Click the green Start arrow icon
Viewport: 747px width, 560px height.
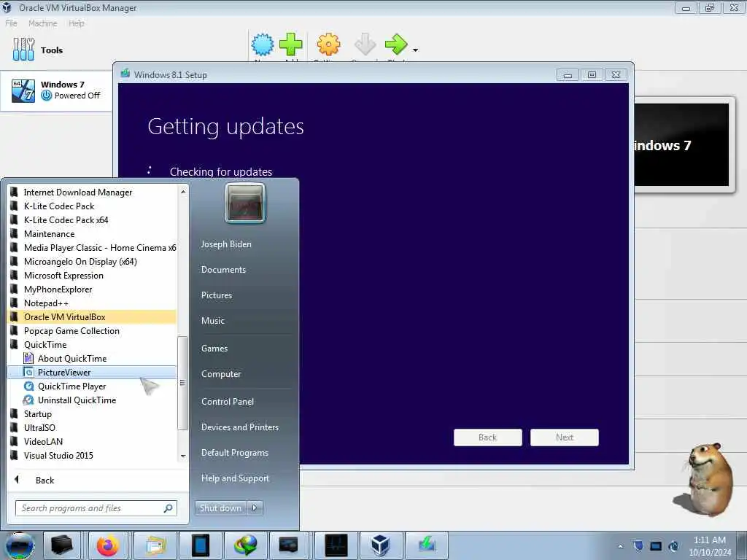click(x=396, y=44)
